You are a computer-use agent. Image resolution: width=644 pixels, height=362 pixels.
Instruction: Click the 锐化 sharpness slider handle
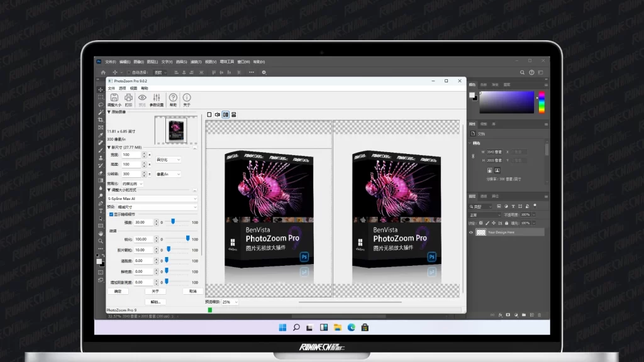pyautogui.click(x=187, y=239)
